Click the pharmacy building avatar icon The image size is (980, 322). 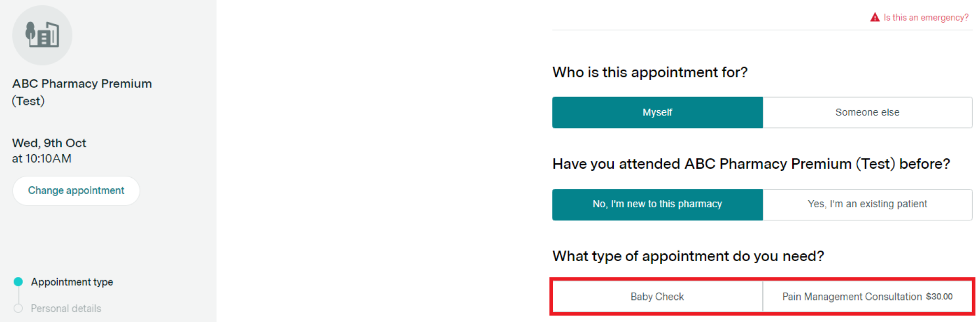pos(42,35)
